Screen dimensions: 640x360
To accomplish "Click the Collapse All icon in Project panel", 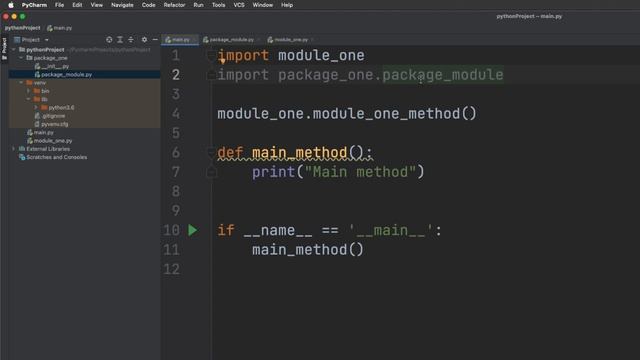I will pyautogui.click(x=131, y=40).
